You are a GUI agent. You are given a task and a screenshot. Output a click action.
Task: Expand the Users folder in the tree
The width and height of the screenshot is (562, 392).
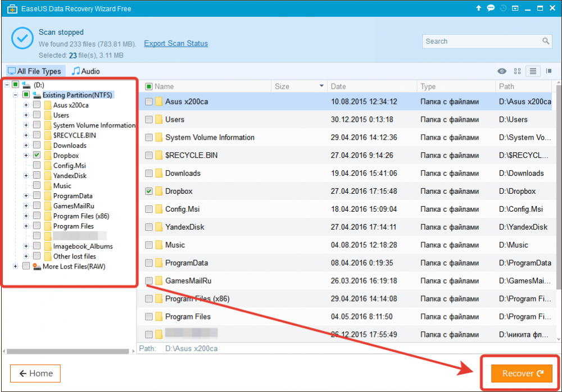26,115
